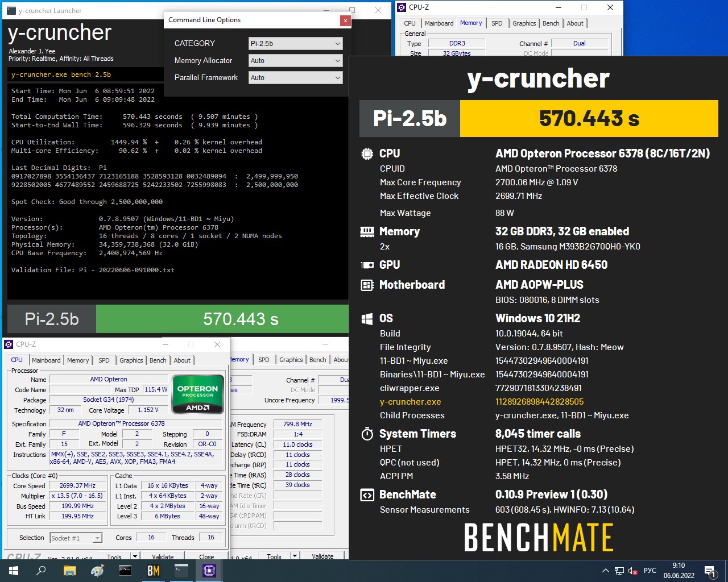The image size is (728, 582).
Task: Click the CPU section icon in BenchMate result
Action: 367,153
